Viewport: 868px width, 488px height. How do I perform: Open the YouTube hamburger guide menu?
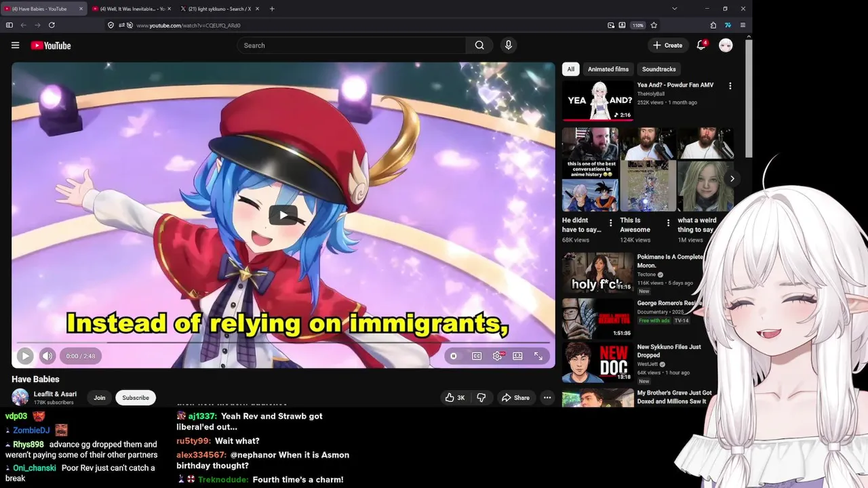(x=15, y=45)
